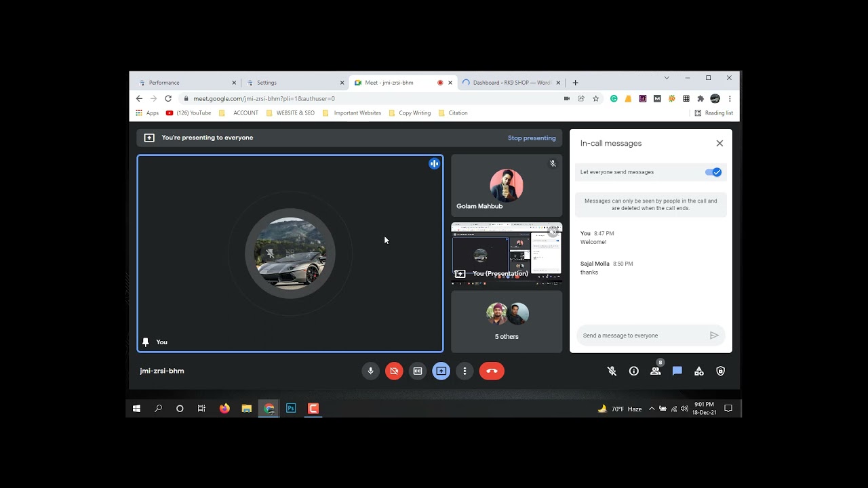Open Photoshop from the Windows taskbar
The image size is (868, 488).
pyautogui.click(x=291, y=409)
